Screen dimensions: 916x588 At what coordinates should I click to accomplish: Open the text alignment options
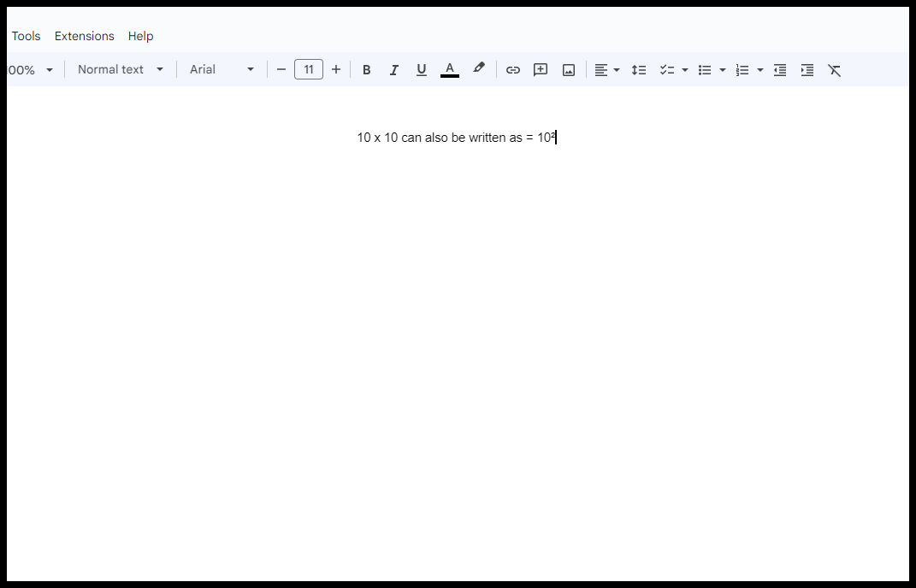tap(607, 70)
